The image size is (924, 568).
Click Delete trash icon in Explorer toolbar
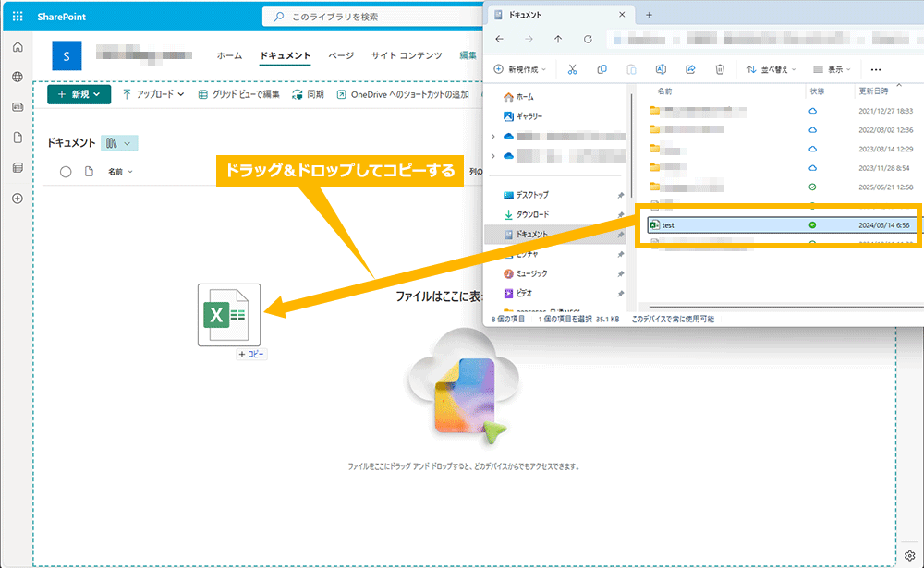[720, 69]
